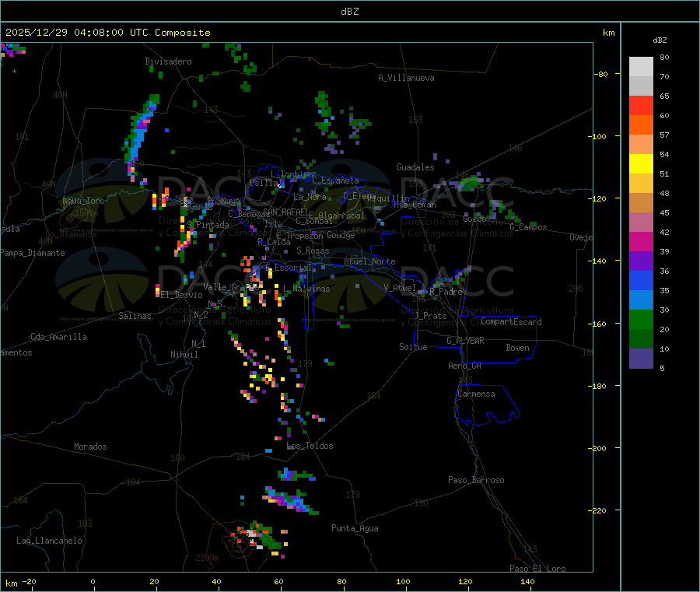Click the '2200m' elevation label
This screenshot has height=592, width=700.
coord(207,558)
